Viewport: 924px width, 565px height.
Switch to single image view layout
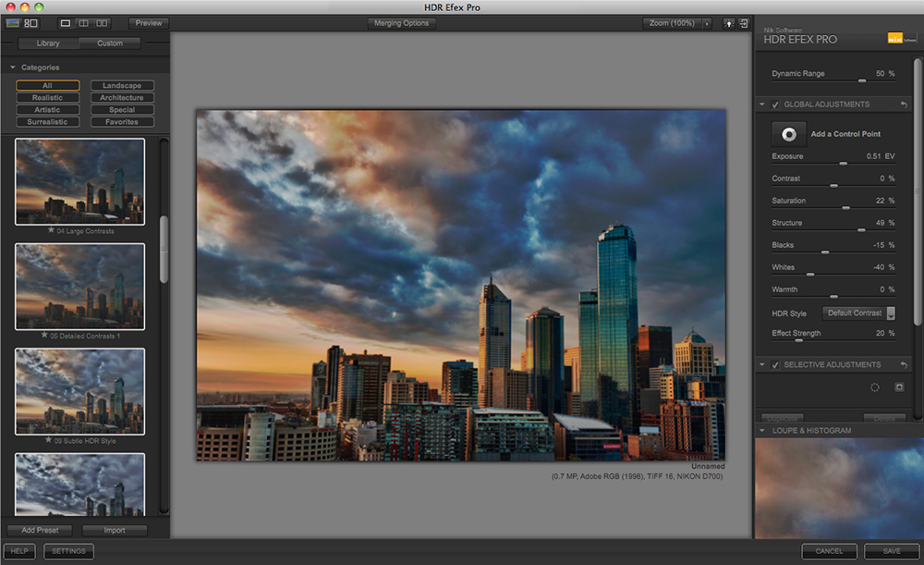point(65,22)
